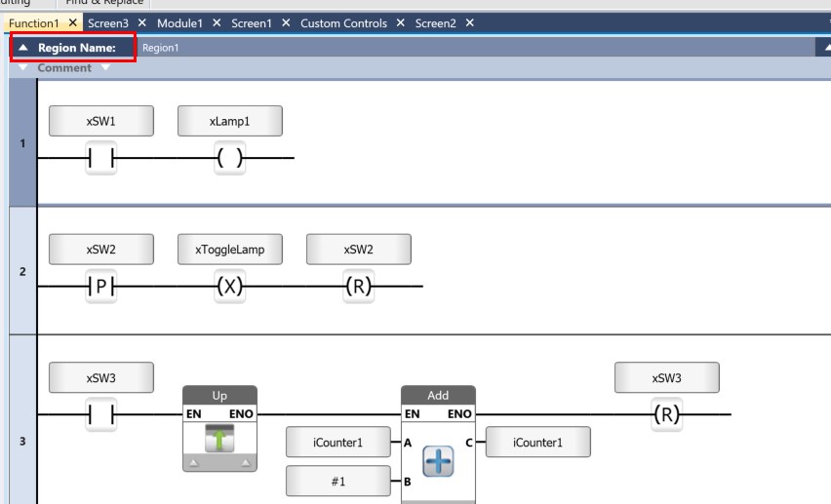Viewport: 831px width, 504px height.
Task: Close the Screen1 tab
Action: click(x=286, y=22)
